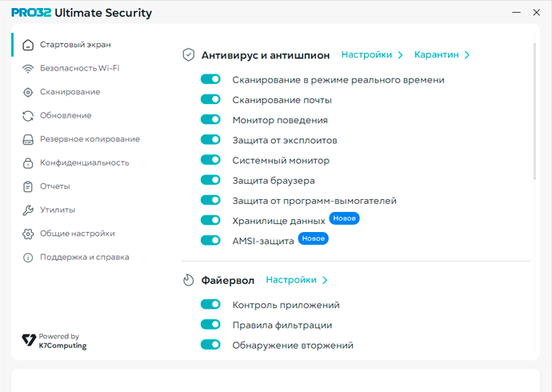
Task: Click the Reports clipboard icon
Action: (28, 186)
